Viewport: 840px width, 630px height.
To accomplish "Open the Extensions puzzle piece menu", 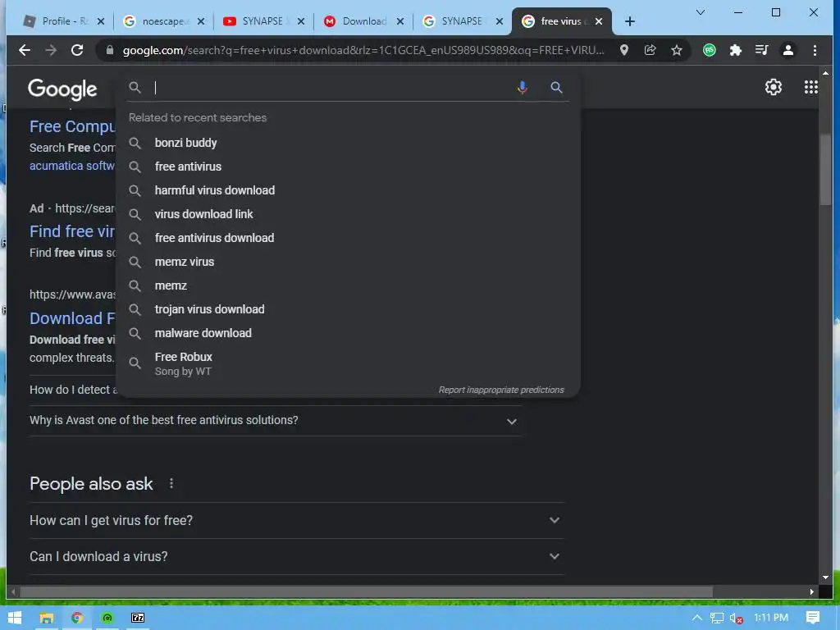I will (x=736, y=50).
